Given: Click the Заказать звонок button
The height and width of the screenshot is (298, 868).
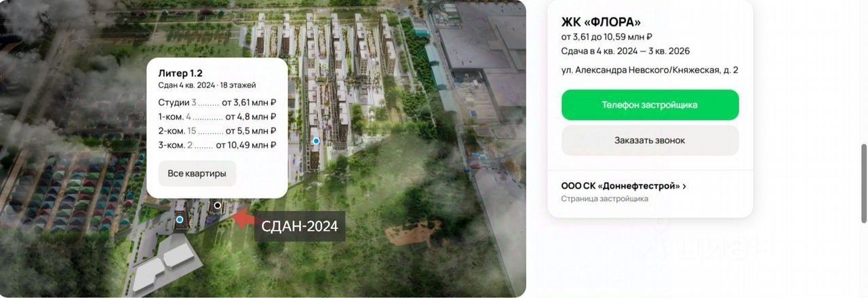Looking at the screenshot, I should pos(650,141).
